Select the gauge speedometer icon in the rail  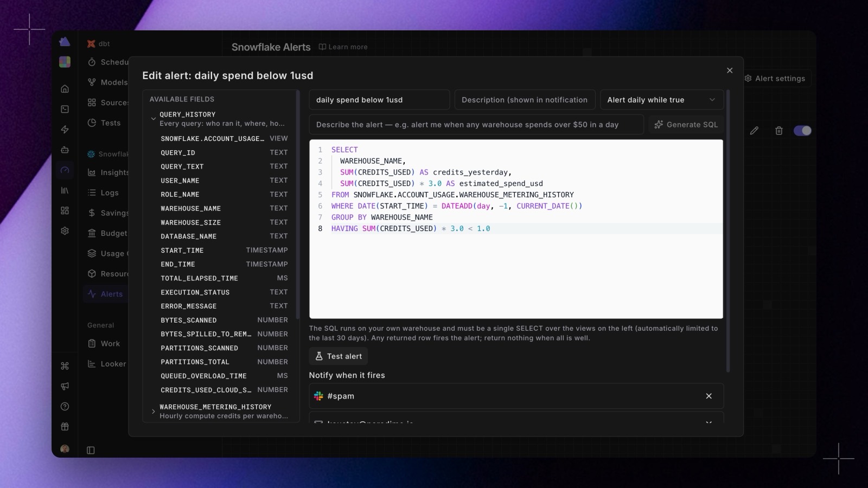pos(65,170)
